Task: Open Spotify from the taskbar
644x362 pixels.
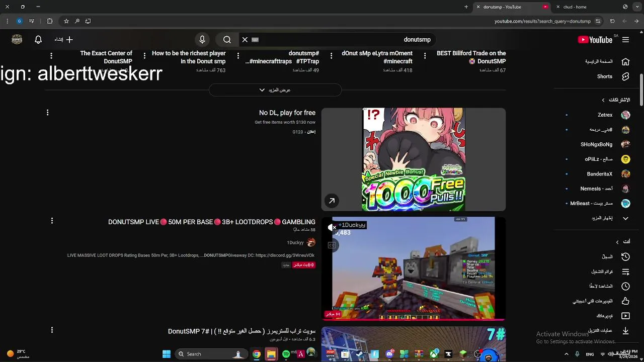Action: (x=286, y=354)
